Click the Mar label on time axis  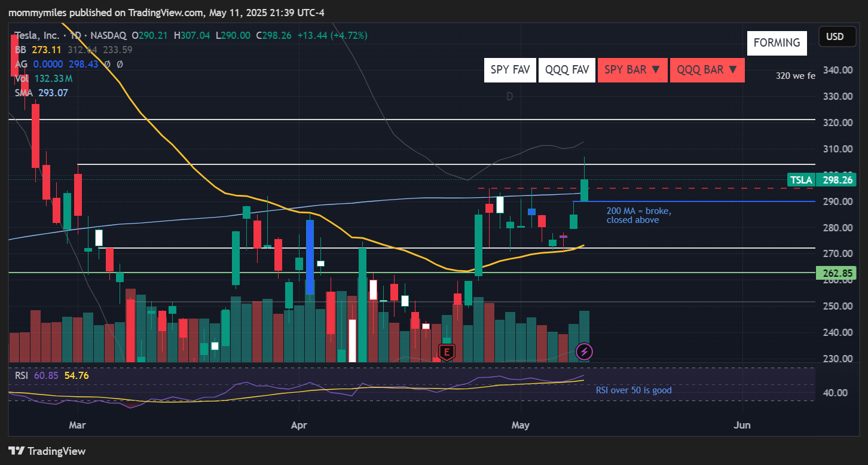tap(78, 425)
